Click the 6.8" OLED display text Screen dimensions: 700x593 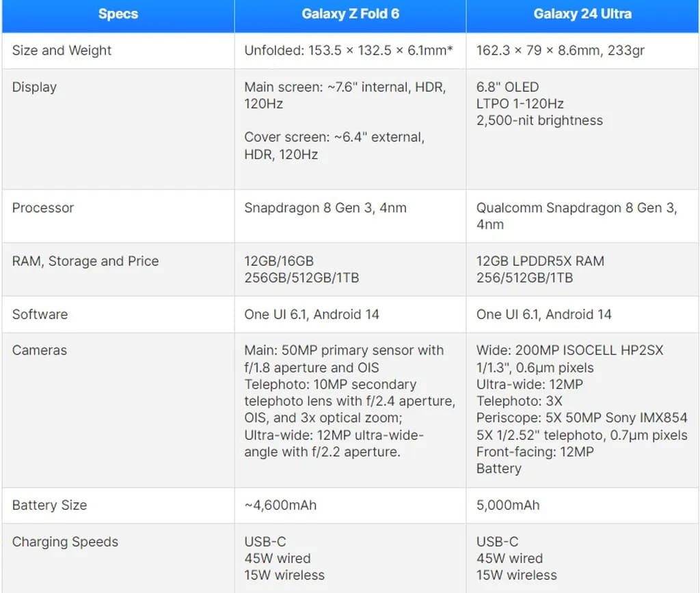coord(507,87)
